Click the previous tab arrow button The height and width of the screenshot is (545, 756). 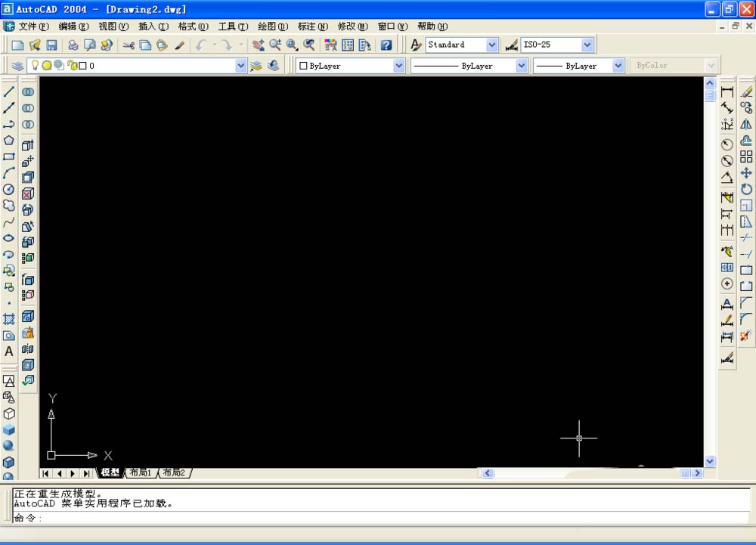59,473
